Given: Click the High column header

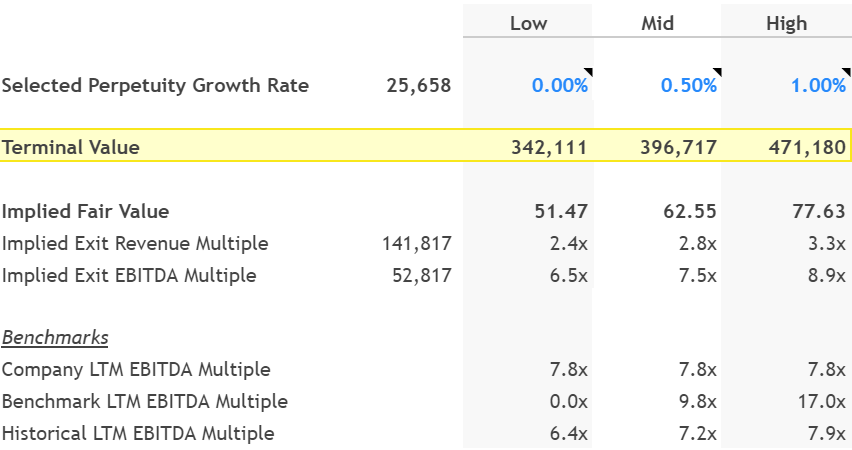Looking at the screenshot, I should pyautogui.click(x=786, y=23).
